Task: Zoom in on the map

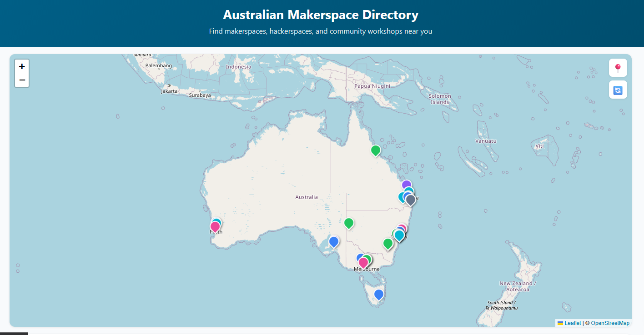Action: pyautogui.click(x=22, y=66)
